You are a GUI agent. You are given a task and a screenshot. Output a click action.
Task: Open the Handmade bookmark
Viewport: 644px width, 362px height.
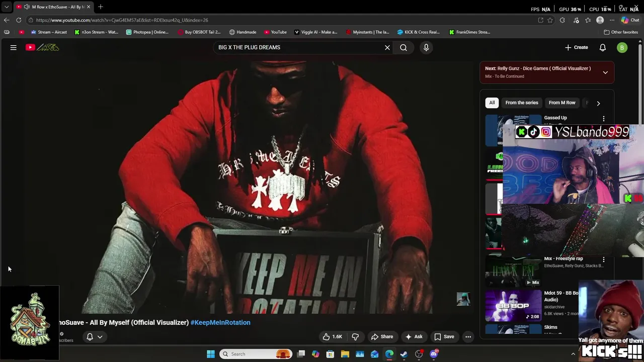pos(243,32)
